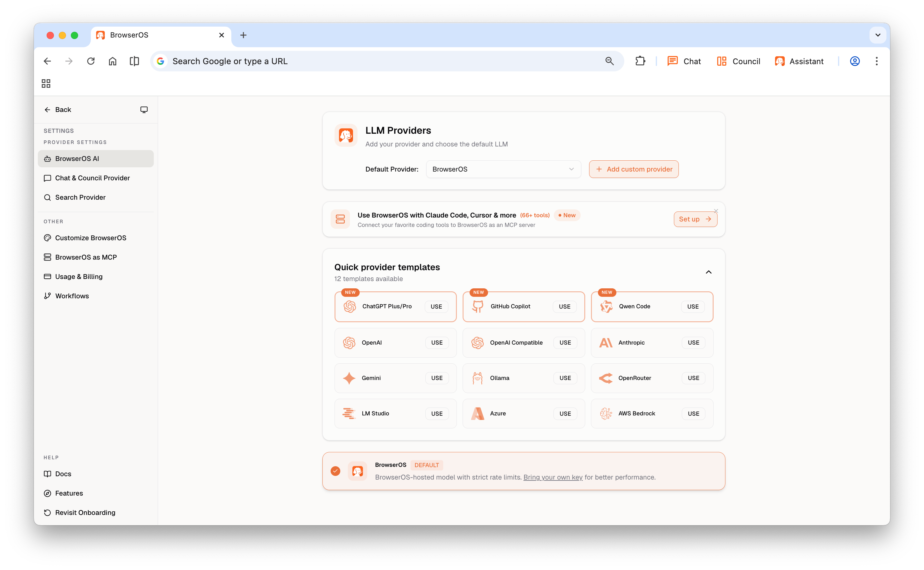Click the Azure logo icon
Viewport: 924px width, 570px height.
tap(477, 414)
